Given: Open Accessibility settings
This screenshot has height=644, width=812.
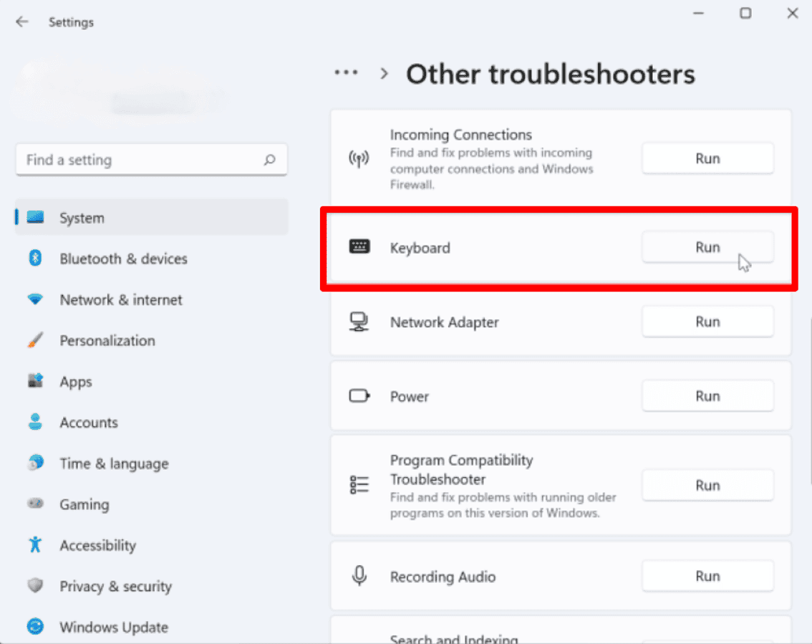Looking at the screenshot, I should pyautogui.click(x=151, y=545).
